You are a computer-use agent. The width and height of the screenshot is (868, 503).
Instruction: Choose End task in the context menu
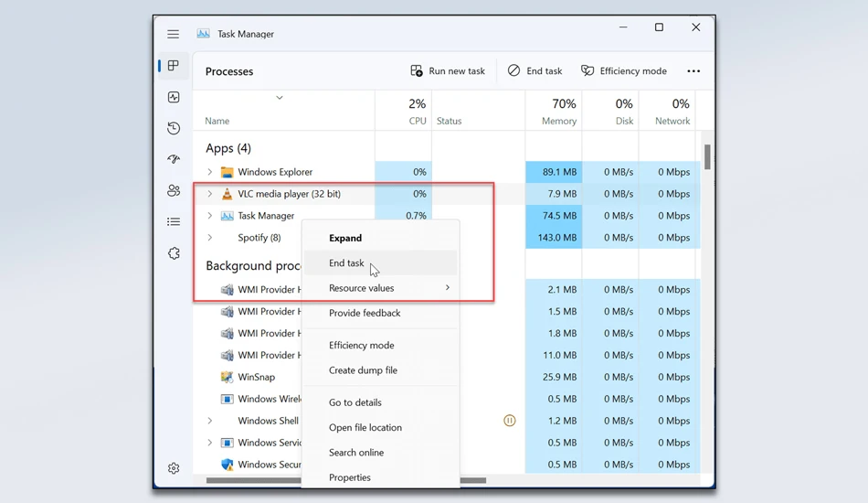(381, 263)
